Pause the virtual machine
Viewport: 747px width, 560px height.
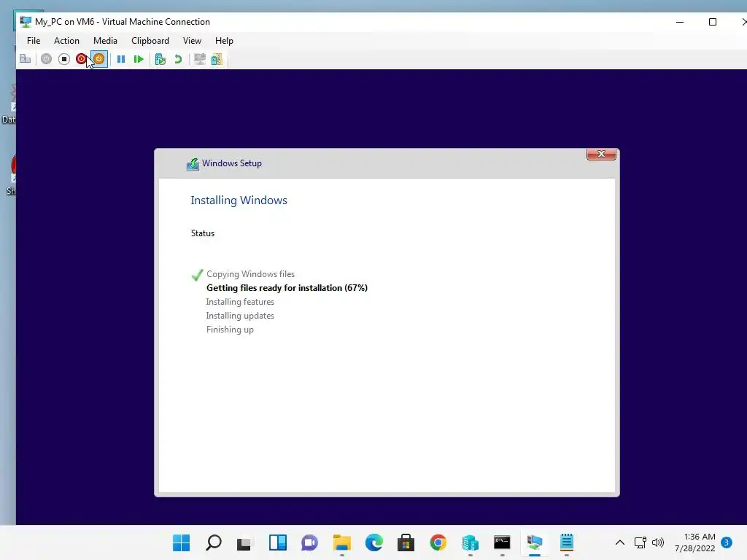121,59
